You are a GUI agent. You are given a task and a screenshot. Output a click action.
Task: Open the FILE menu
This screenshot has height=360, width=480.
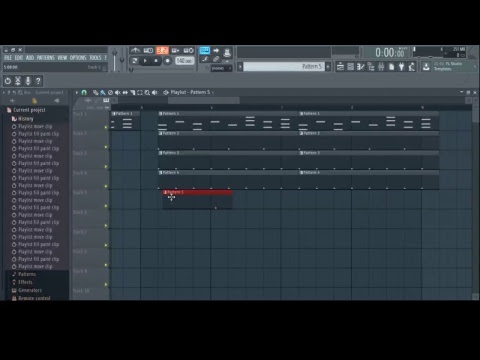(x=8, y=58)
